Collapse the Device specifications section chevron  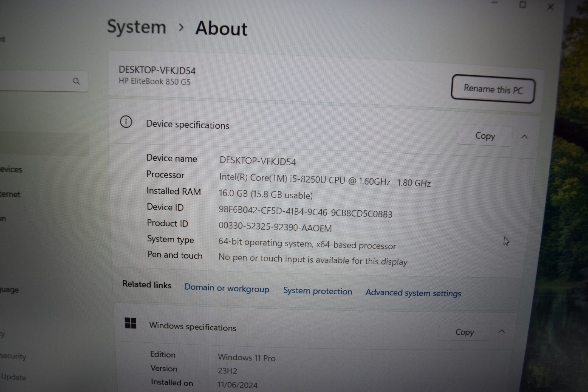(524, 137)
